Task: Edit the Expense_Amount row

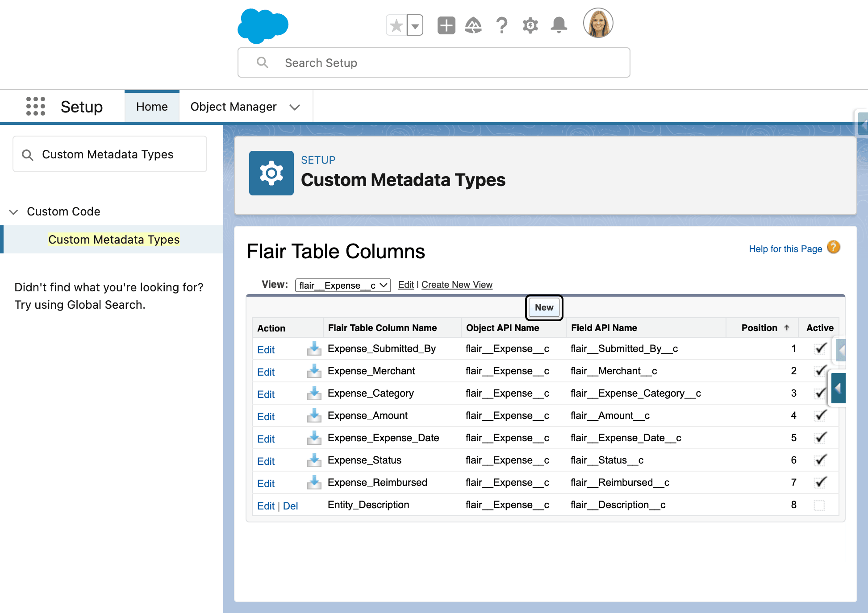Action: [266, 417]
